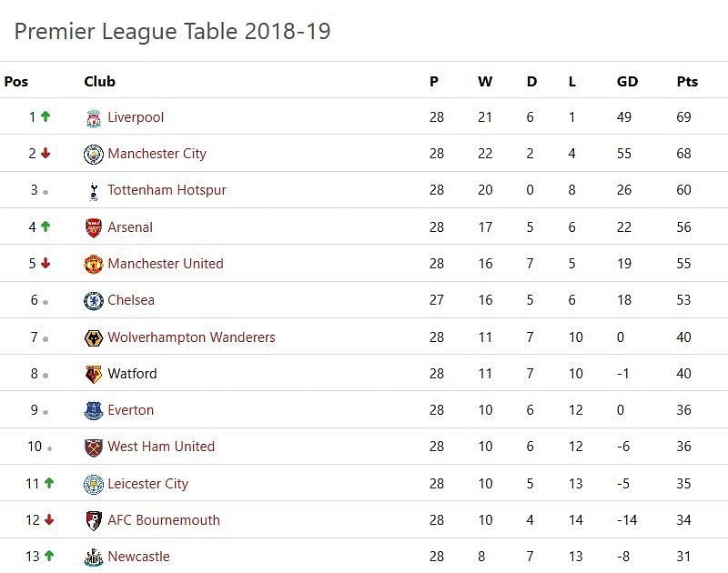Open the AFC Bournemouth club link
728x573 pixels.
coord(164,520)
